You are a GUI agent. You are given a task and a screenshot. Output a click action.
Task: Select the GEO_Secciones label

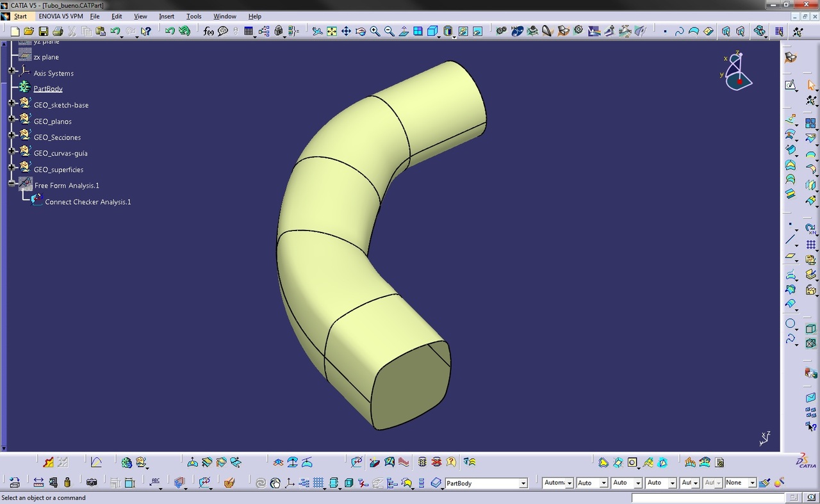(x=57, y=138)
